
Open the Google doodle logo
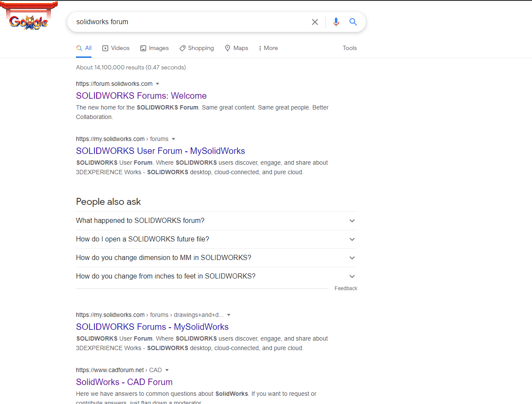pyautogui.click(x=28, y=16)
